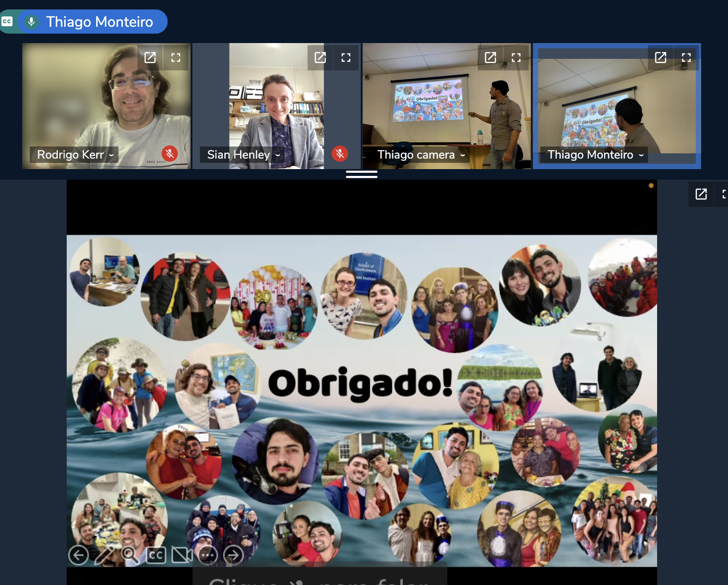
Task: Toggle slide show captions CC button
Action: [x=156, y=555]
